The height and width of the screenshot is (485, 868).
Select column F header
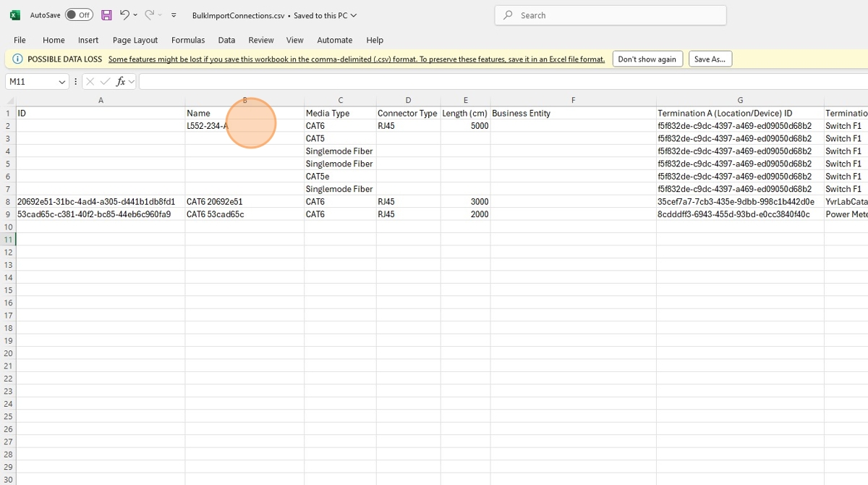point(573,101)
